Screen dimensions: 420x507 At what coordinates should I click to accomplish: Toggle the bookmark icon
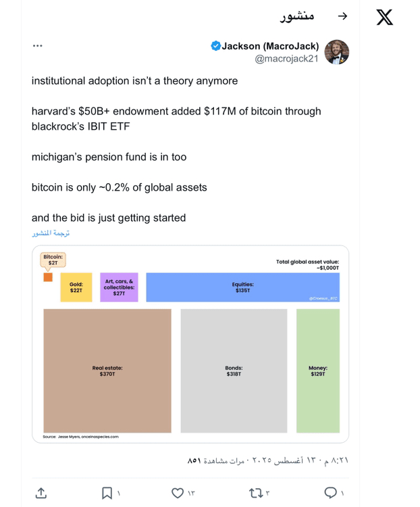107,493
